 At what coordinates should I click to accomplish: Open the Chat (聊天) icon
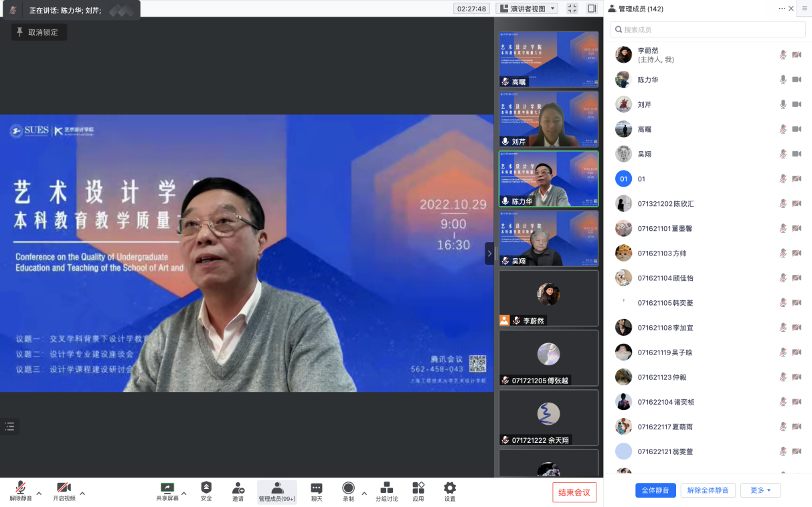point(317,490)
